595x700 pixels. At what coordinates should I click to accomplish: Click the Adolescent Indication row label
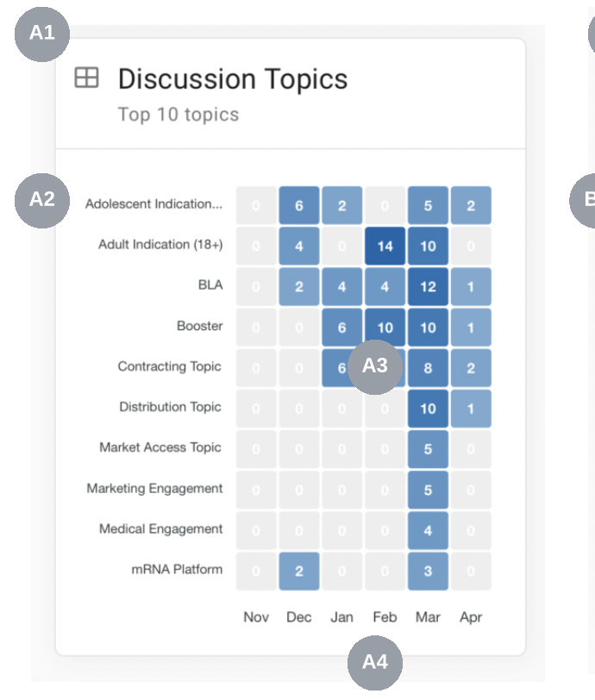click(x=153, y=204)
